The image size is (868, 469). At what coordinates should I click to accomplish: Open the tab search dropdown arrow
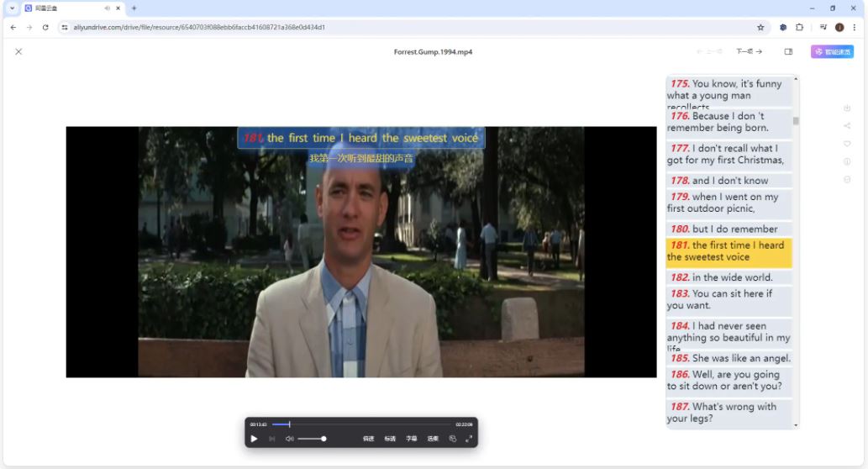click(x=12, y=8)
